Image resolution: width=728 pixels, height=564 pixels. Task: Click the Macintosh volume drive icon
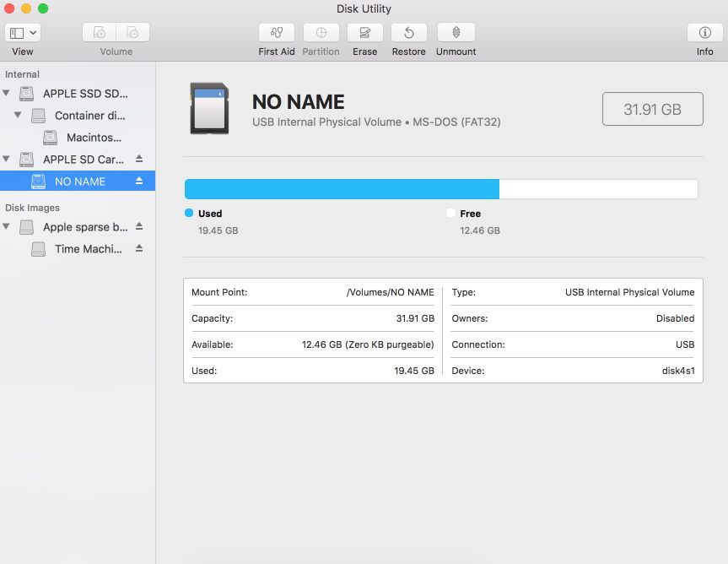[50, 138]
